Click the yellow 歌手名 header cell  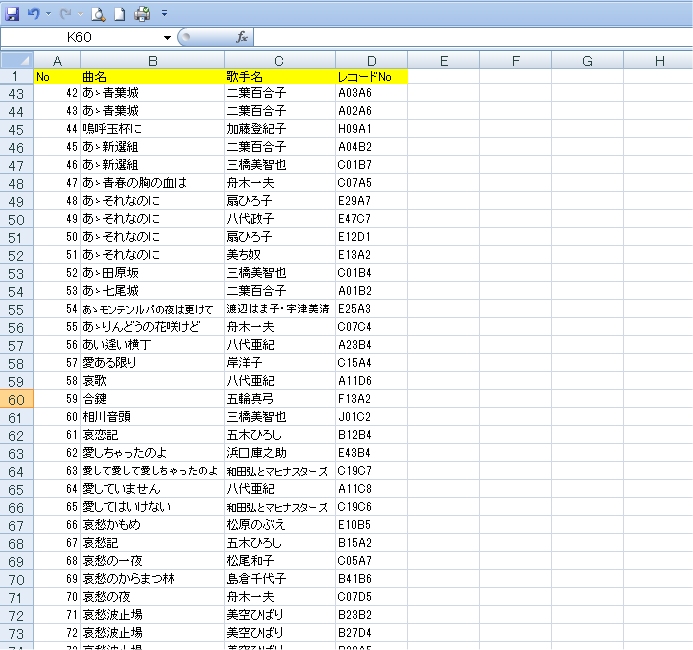tap(279, 77)
